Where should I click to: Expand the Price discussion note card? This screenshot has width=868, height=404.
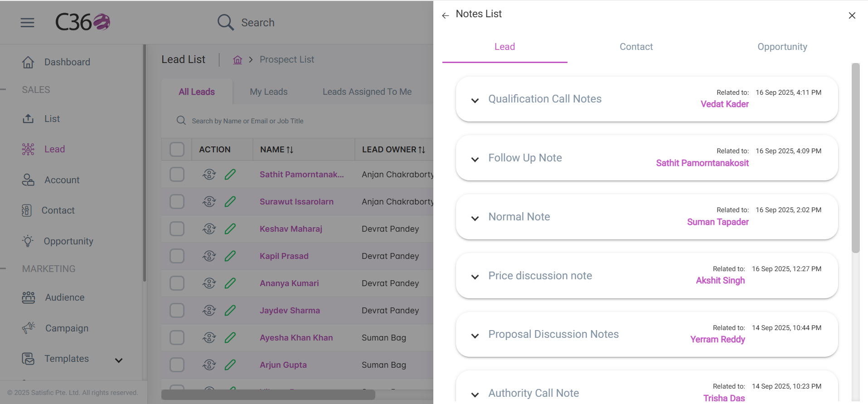pyautogui.click(x=475, y=277)
